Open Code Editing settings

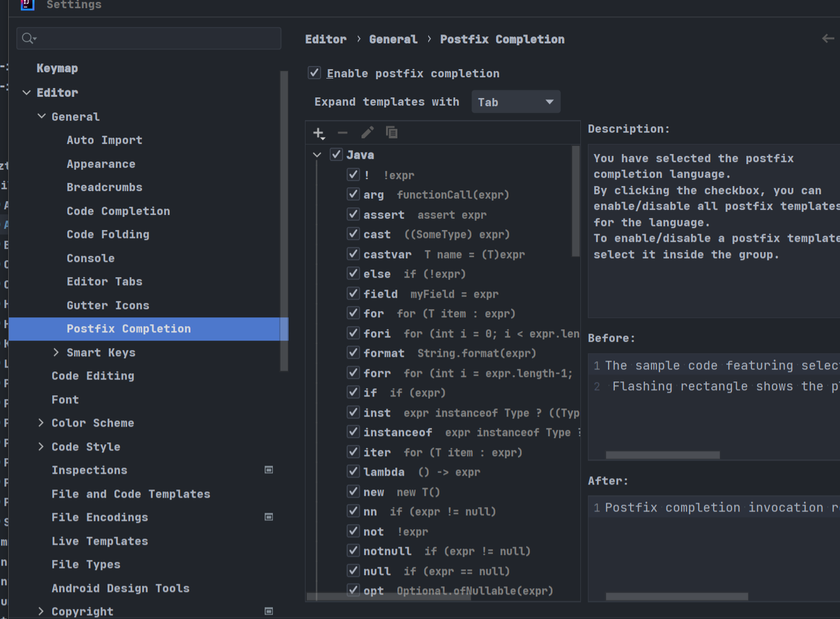click(93, 376)
